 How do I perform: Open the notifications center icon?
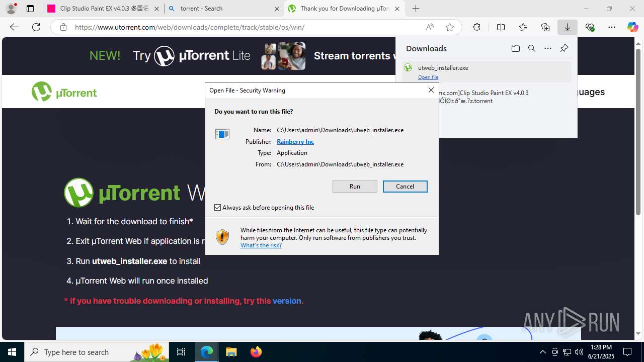tap(627, 352)
